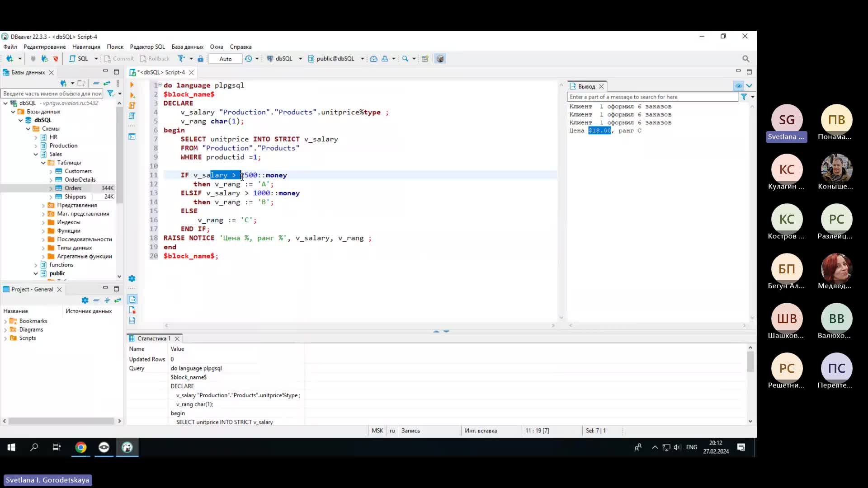Link navigator with editor arrows icon
Screen dimensions: 868x488
coord(107,83)
